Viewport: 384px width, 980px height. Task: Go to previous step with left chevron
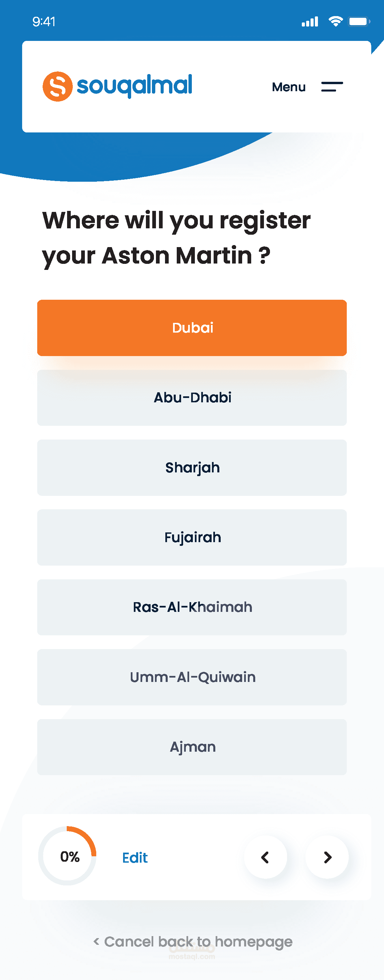pyautogui.click(x=265, y=857)
